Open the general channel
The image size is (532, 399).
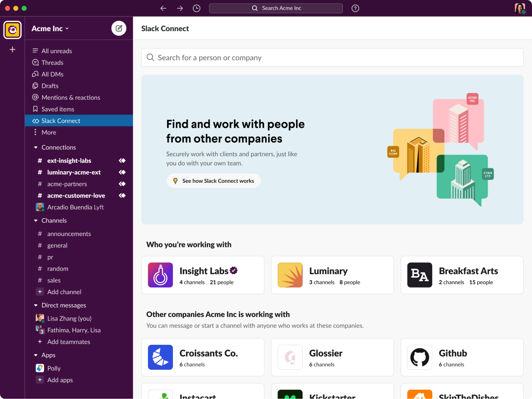click(x=79, y=245)
